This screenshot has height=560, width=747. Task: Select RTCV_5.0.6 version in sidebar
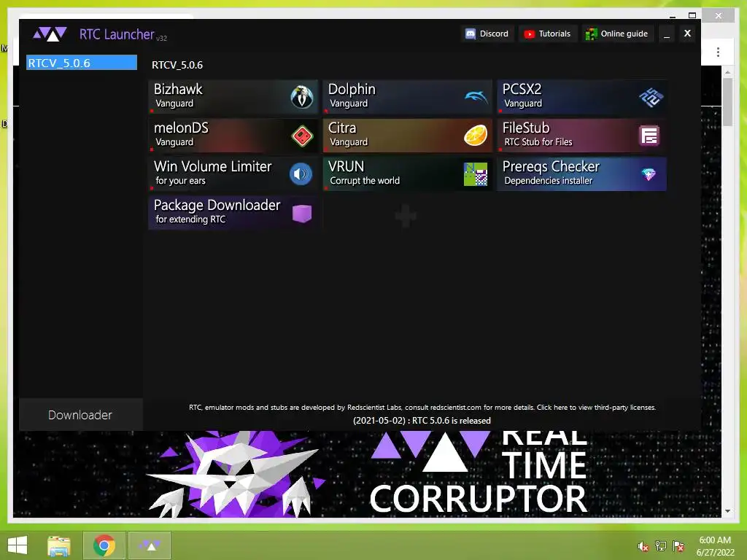click(x=82, y=63)
